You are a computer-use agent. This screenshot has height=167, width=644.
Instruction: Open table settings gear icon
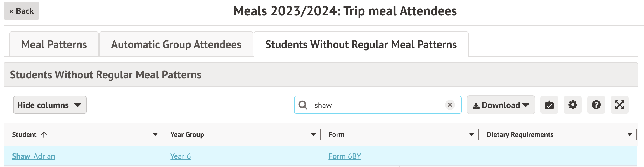tap(572, 105)
